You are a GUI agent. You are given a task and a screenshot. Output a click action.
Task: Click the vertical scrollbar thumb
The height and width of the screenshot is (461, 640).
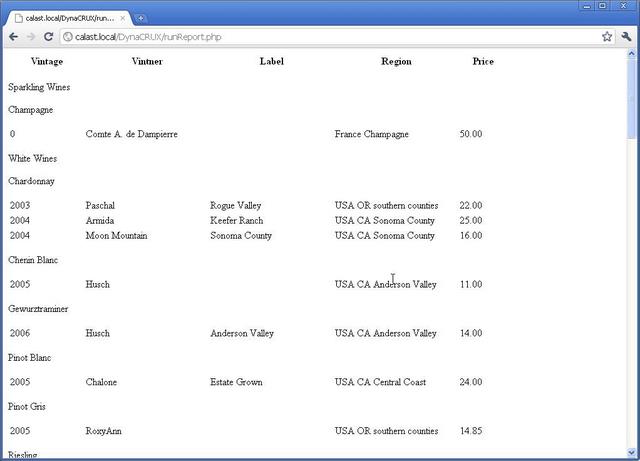pos(631,98)
